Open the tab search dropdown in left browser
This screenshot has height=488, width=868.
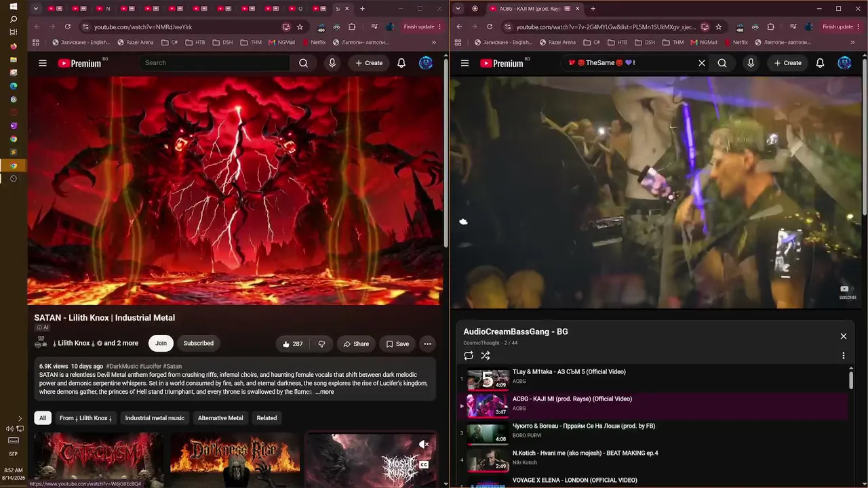36,9
